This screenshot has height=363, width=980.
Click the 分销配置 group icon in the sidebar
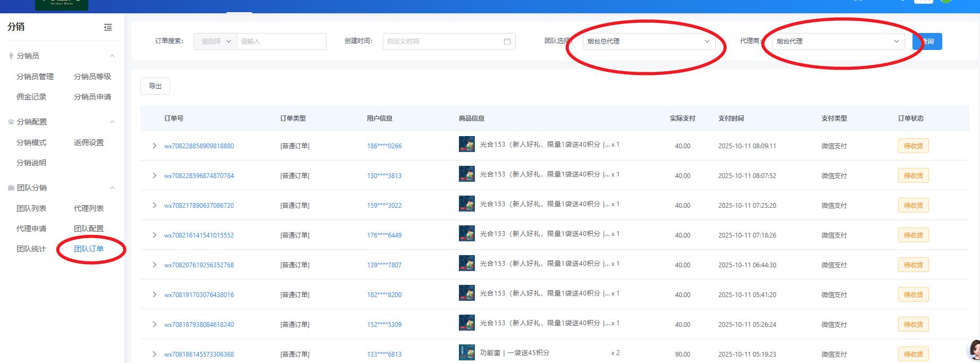(11, 122)
